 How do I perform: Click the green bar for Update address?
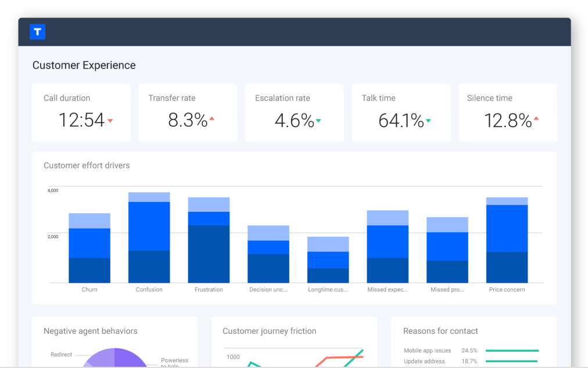tap(511, 361)
